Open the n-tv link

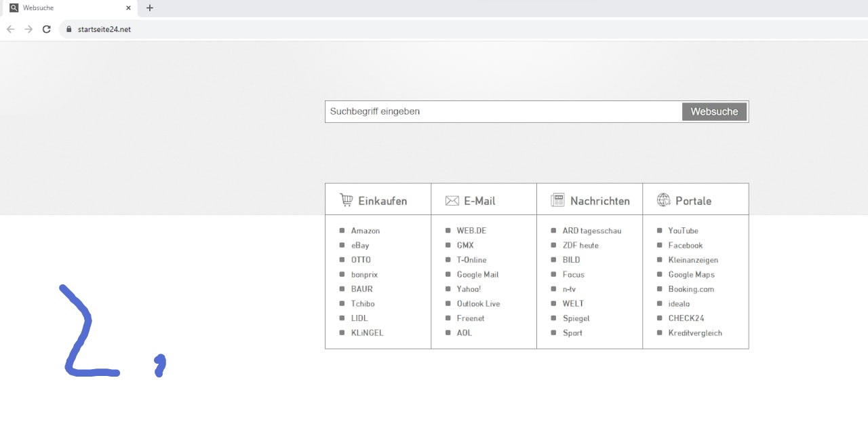(569, 289)
